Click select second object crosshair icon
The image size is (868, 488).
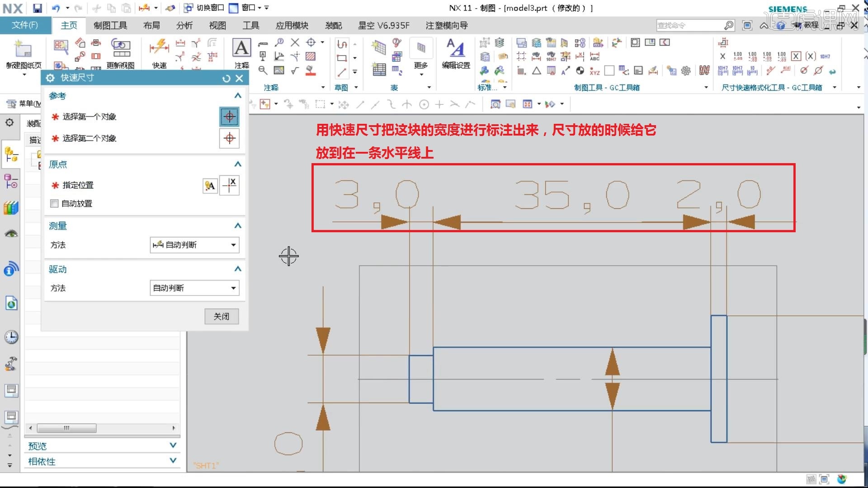pyautogui.click(x=229, y=138)
